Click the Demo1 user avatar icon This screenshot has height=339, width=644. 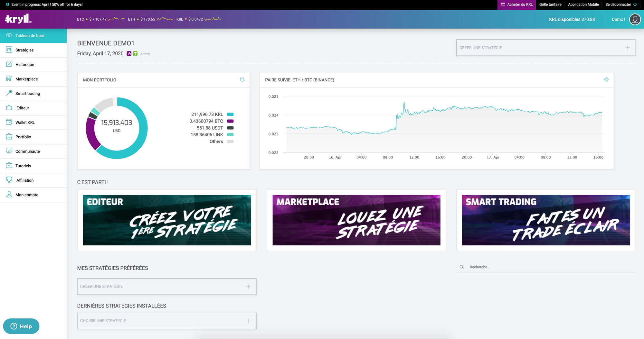coord(635,19)
